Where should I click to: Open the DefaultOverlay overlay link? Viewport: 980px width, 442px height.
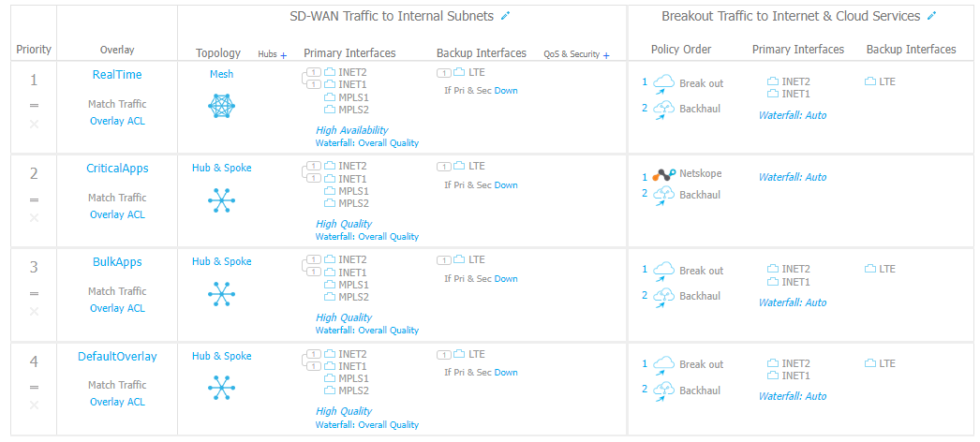pos(117,356)
